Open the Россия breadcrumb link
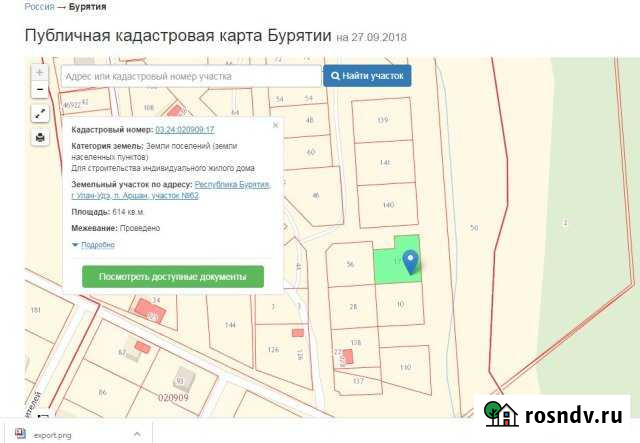The width and height of the screenshot is (640, 443). point(39,7)
